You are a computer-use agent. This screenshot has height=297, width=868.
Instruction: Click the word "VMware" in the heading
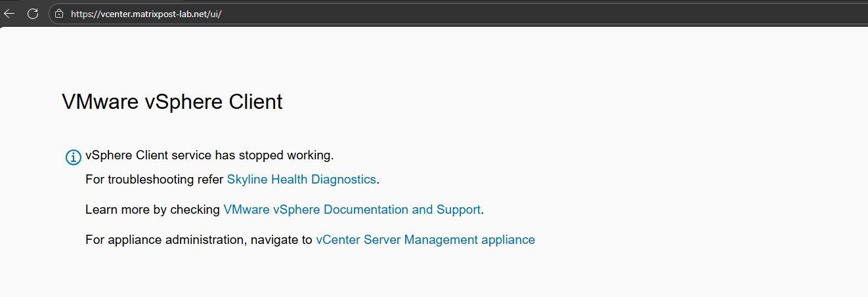point(100,102)
